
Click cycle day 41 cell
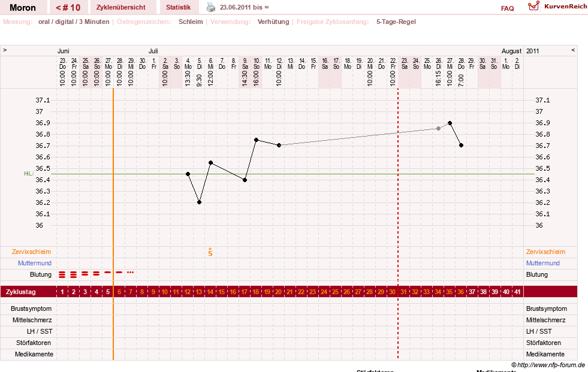point(517,292)
